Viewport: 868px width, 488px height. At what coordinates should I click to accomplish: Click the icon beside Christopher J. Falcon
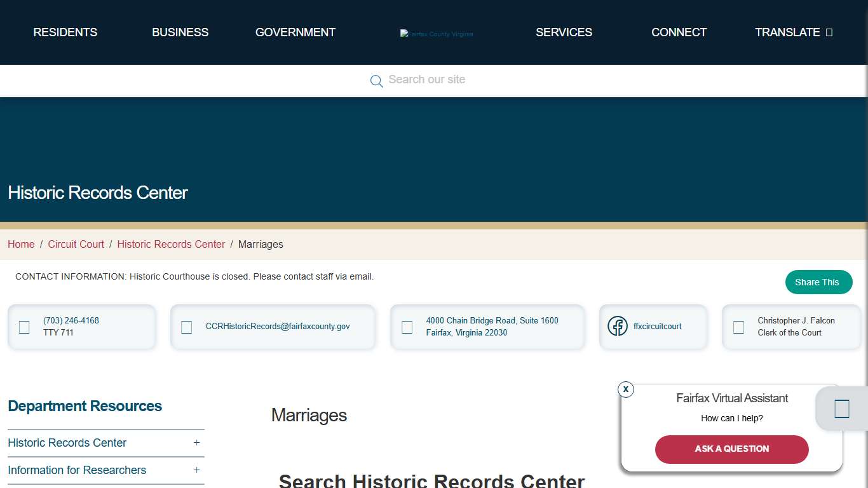click(738, 327)
